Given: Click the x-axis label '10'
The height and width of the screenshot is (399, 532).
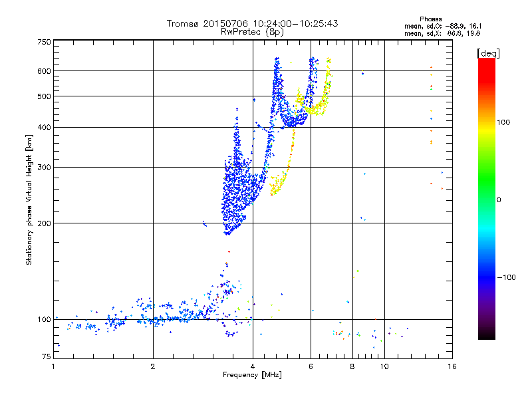Looking at the screenshot, I should tap(384, 366).
